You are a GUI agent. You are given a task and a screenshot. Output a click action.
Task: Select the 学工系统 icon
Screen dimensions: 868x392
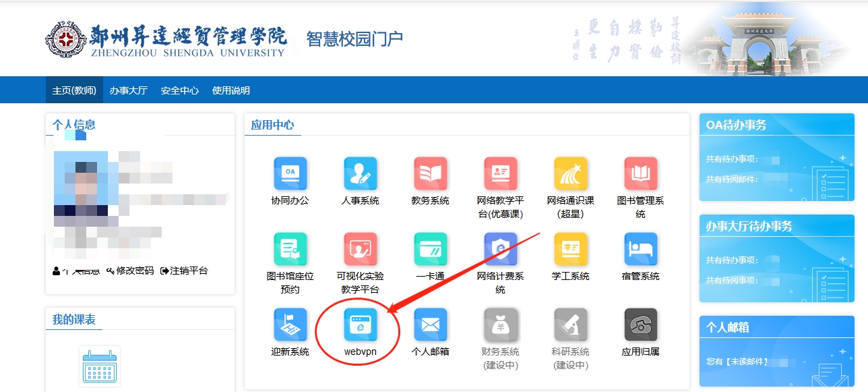click(x=570, y=250)
